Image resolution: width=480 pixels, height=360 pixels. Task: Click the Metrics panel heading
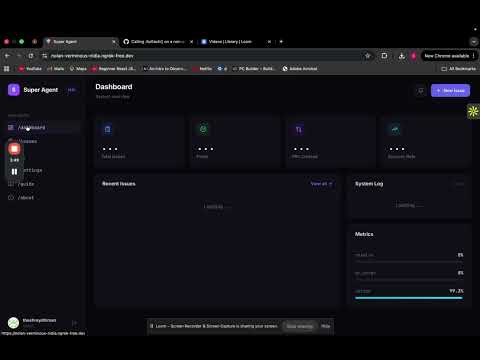(x=364, y=234)
